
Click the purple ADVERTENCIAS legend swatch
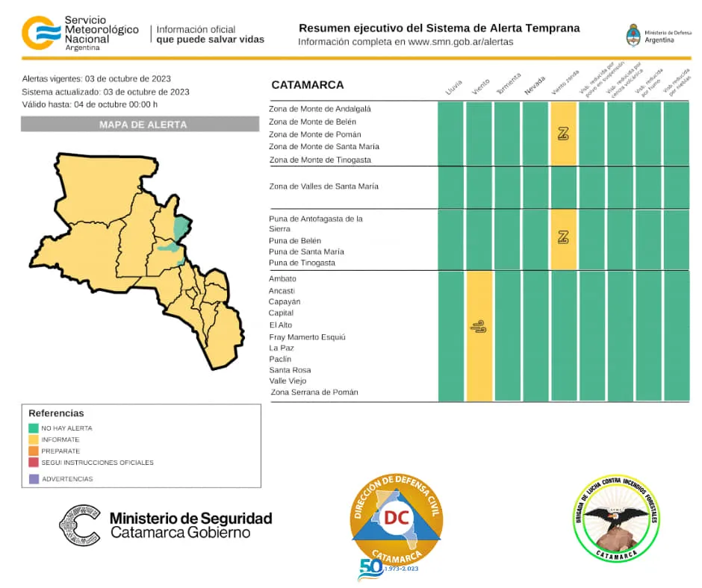[34, 479]
